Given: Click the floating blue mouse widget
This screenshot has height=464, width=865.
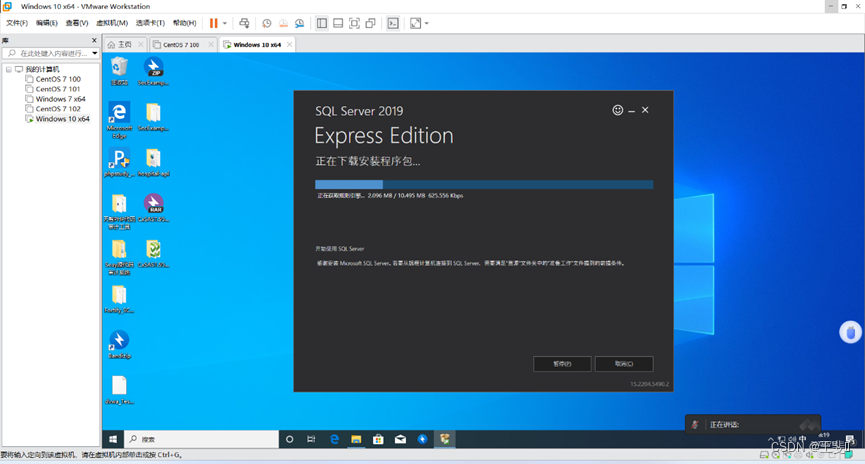Looking at the screenshot, I should (850, 333).
